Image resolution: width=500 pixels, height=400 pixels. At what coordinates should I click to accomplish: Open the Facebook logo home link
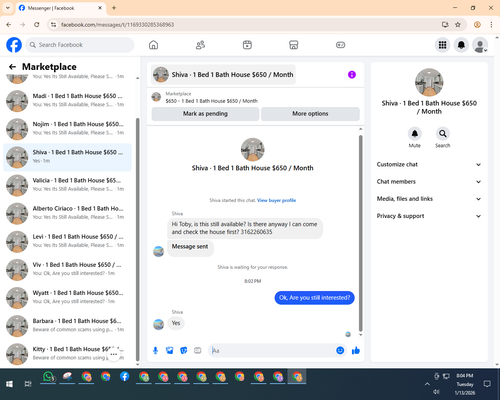(x=14, y=45)
